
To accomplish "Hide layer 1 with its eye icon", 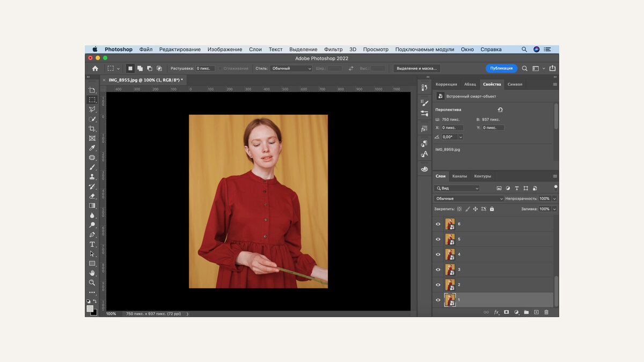I will tap(438, 300).
